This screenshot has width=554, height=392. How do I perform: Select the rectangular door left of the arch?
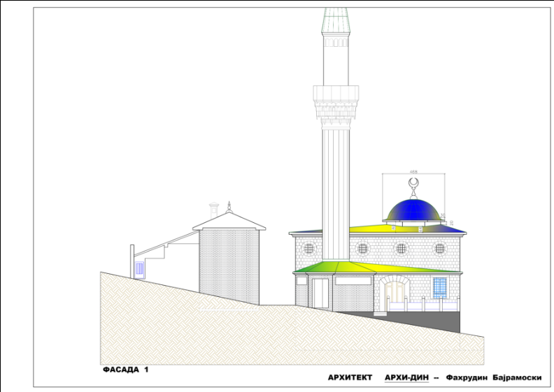coord(321,291)
